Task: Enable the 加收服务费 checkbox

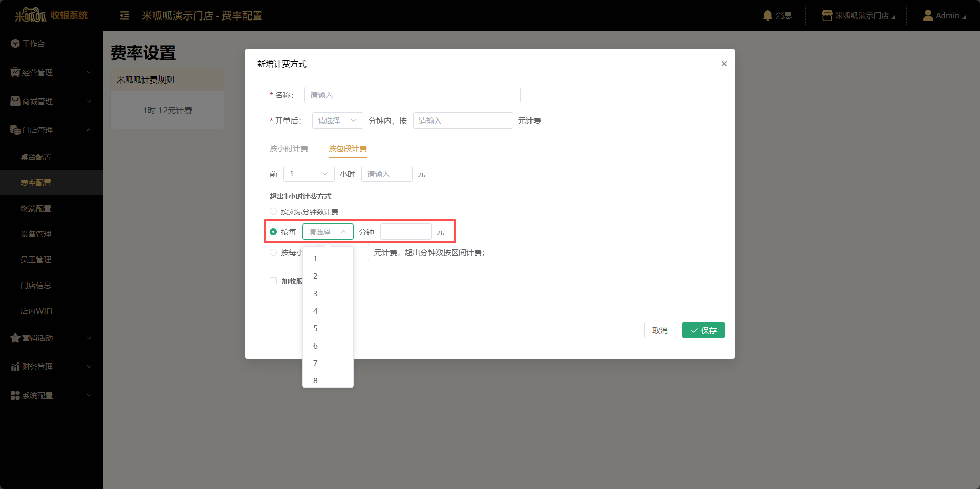Action: (273, 281)
